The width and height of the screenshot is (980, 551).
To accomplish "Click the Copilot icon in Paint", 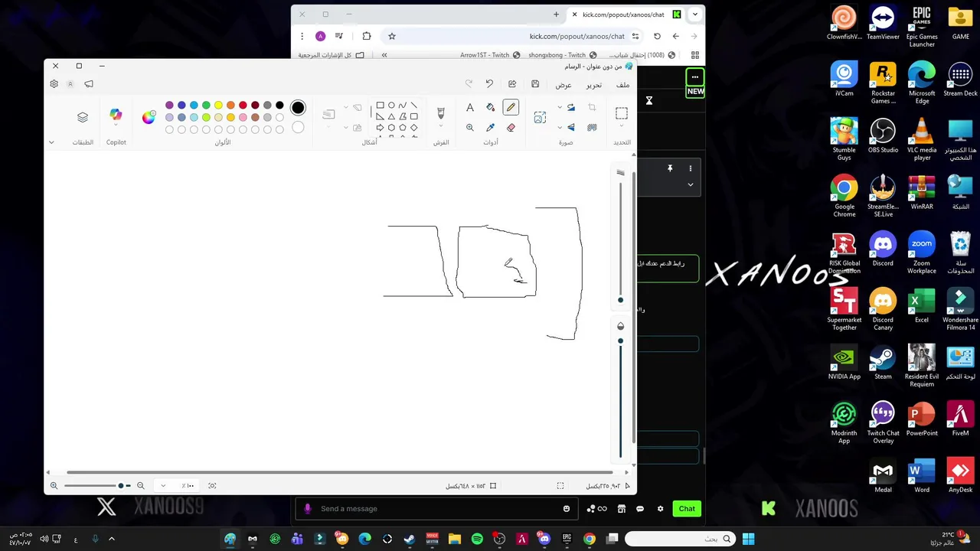I will 116,115.
